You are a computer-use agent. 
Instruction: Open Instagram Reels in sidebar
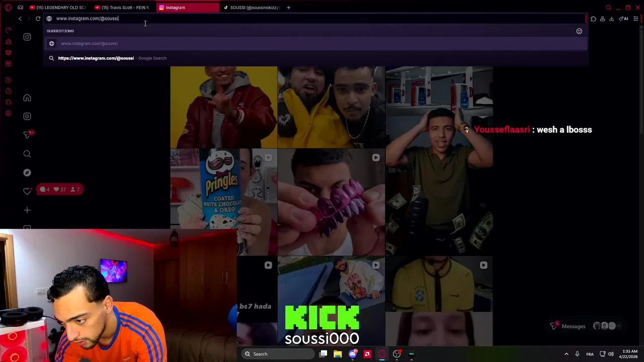27,116
